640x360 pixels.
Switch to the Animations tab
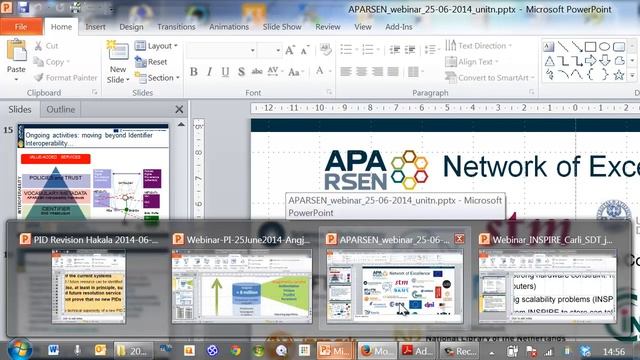point(229,27)
